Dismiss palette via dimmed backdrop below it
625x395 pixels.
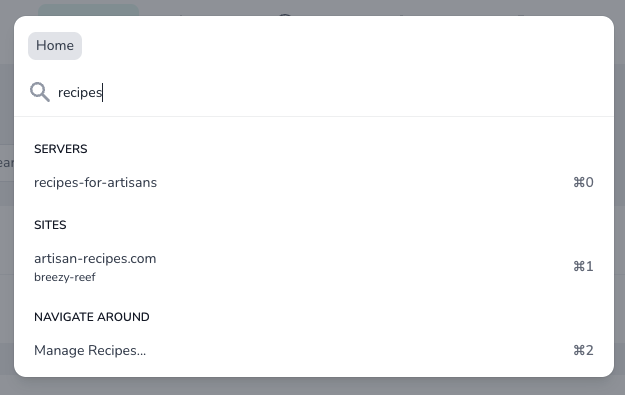(312, 387)
